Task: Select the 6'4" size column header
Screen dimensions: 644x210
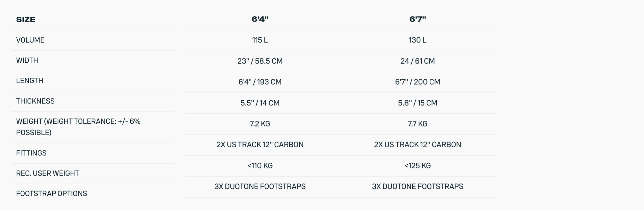Action: (260, 19)
